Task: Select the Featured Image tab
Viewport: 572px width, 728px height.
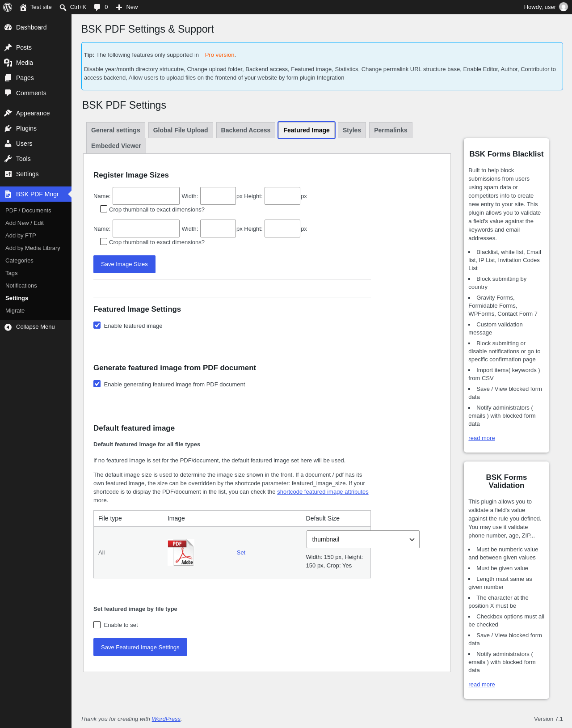Action: [307, 130]
